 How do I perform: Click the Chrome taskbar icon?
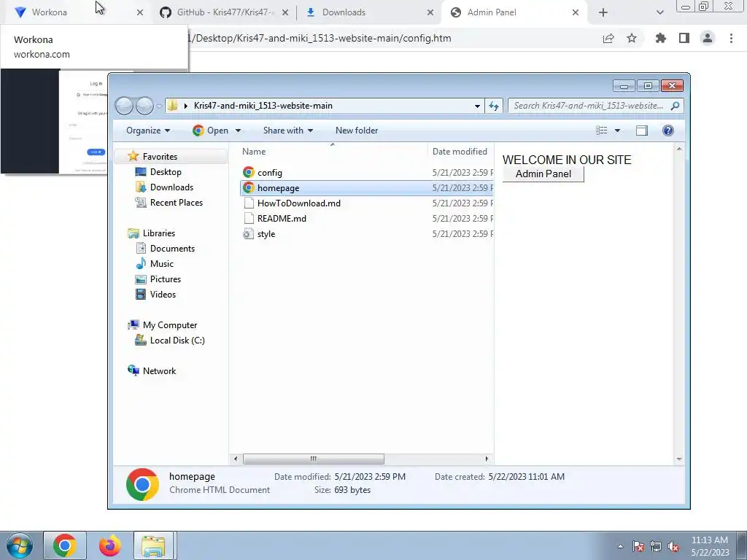tap(65, 545)
